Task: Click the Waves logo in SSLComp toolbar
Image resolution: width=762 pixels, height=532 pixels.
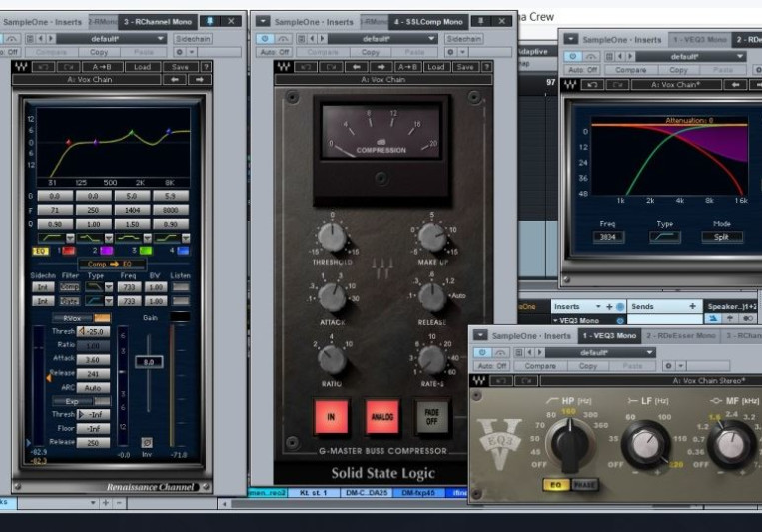Action: click(x=284, y=67)
